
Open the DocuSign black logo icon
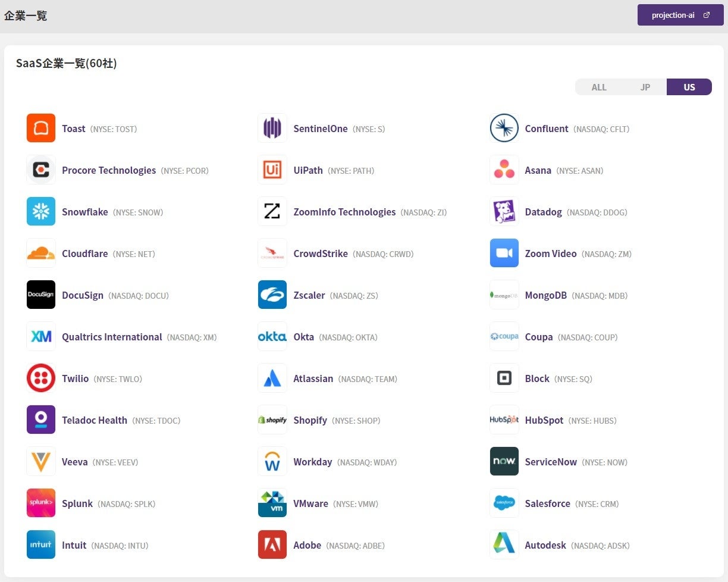(x=41, y=295)
